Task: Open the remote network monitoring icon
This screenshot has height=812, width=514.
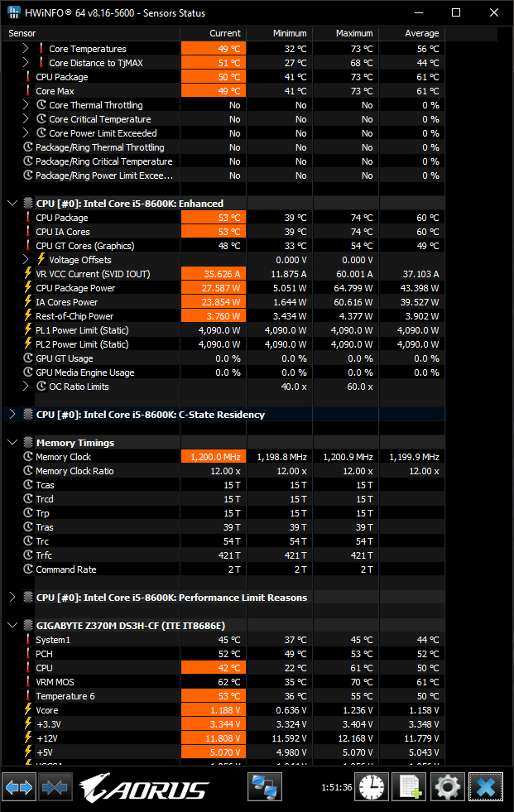Action: point(265,788)
